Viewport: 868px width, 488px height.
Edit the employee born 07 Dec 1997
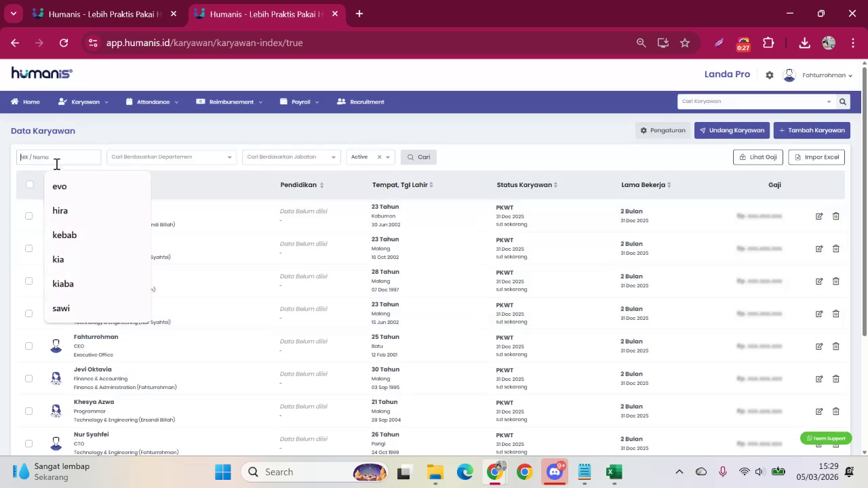point(819,281)
